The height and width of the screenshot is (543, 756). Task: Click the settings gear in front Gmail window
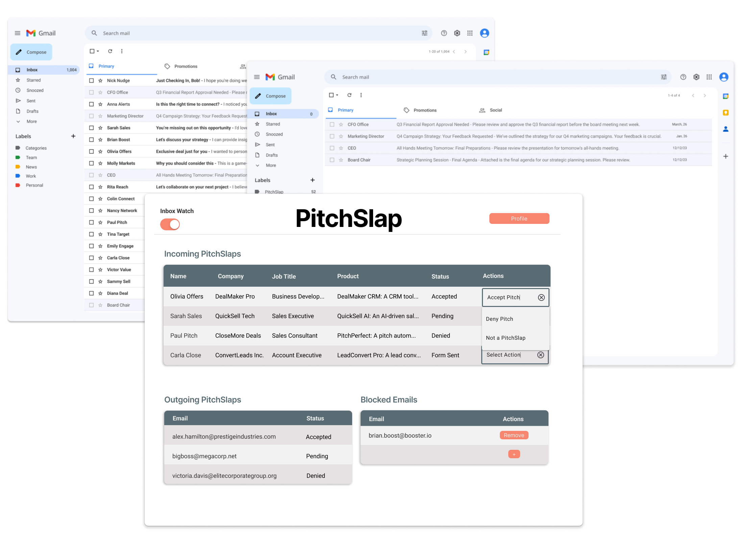[x=696, y=77]
